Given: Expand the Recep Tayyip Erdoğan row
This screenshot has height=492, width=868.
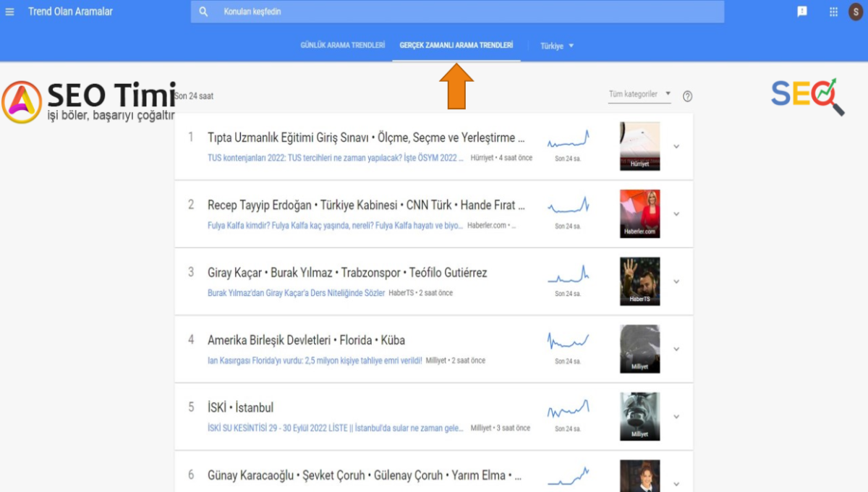Looking at the screenshot, I should [676, 214].
